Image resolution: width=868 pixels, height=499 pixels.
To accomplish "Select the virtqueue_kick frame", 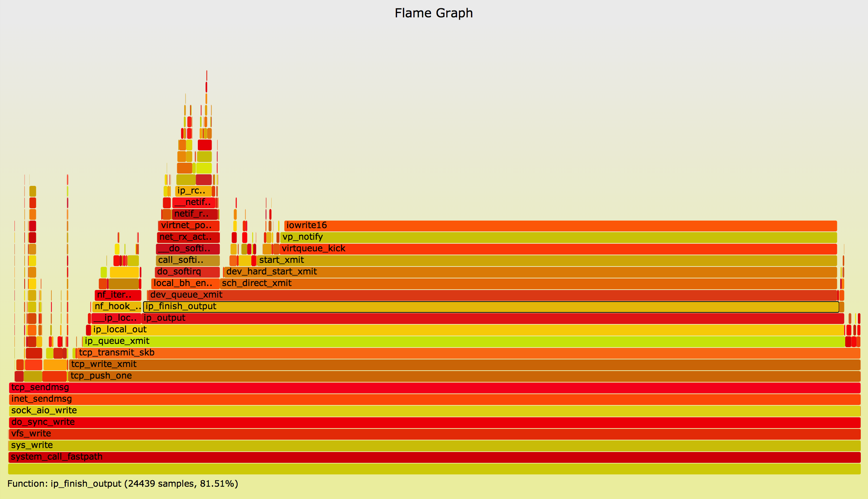I will (x=558, y=249).
